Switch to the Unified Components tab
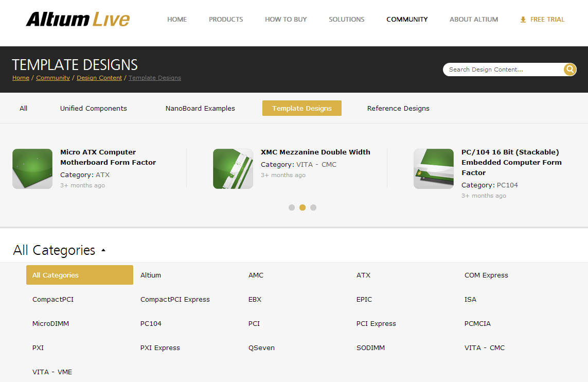The image size is (588, 382). (x=94, y=108)
